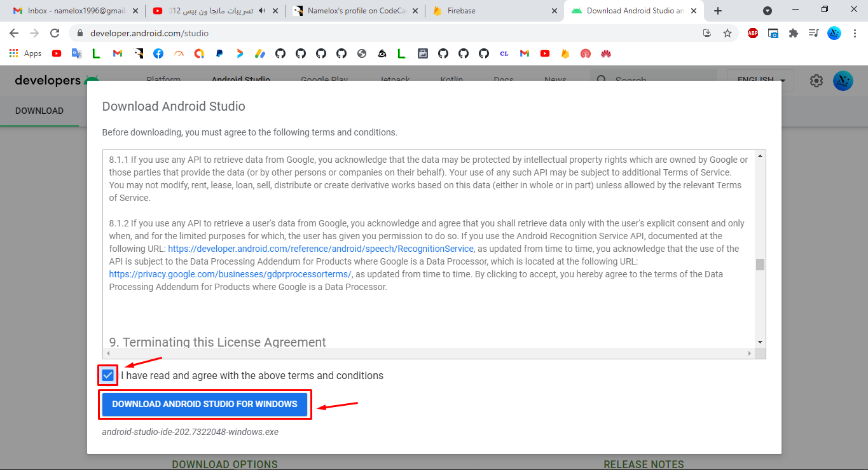Close the Firebase browser tab

555,11
